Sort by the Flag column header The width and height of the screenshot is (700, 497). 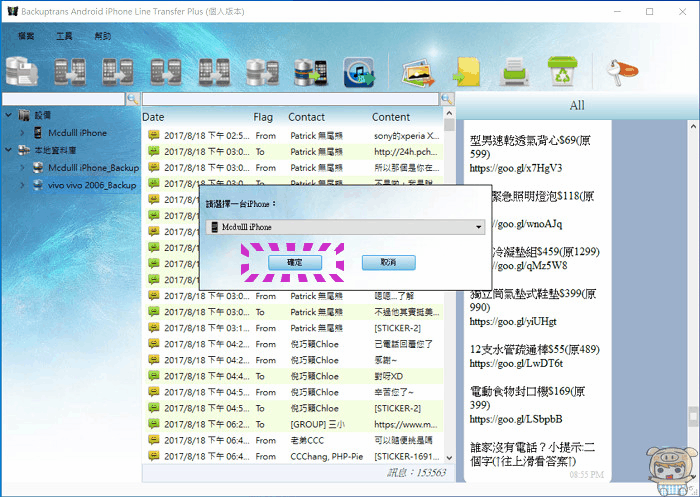point(263,117)
